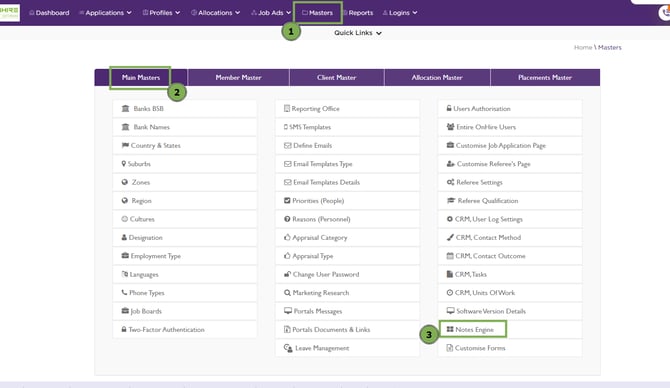This screenshot has width=670, height=388.
Task: Open the Dashboard menu item
Action: 49,13
